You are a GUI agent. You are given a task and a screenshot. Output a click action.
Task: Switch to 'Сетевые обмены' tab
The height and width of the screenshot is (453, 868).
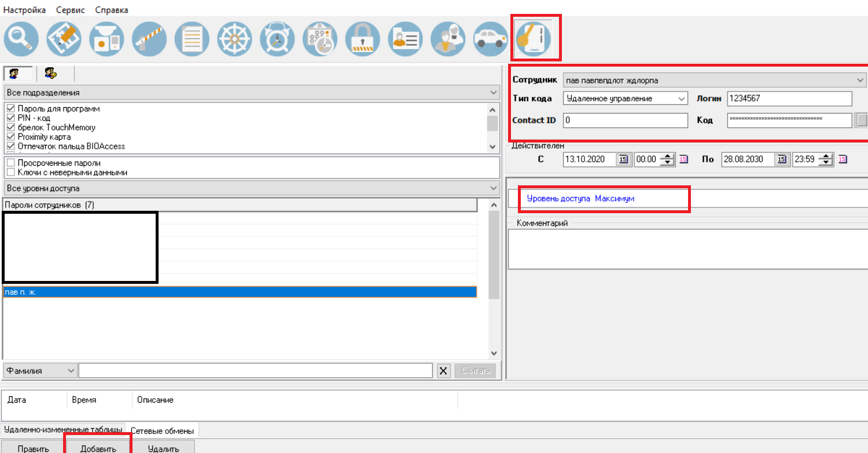(x=162, y=430)
